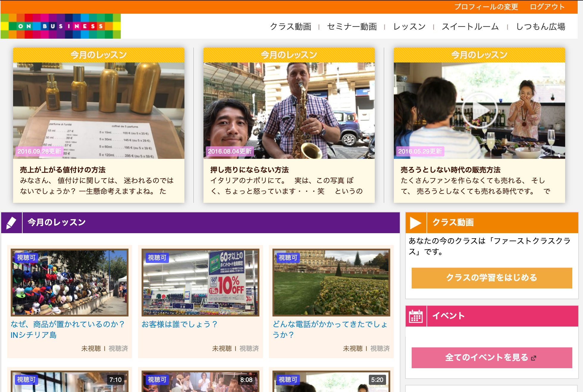Click the play triangle icon beside クラス動画
This screenshot has height=392, width=583.
pos(416,223)
